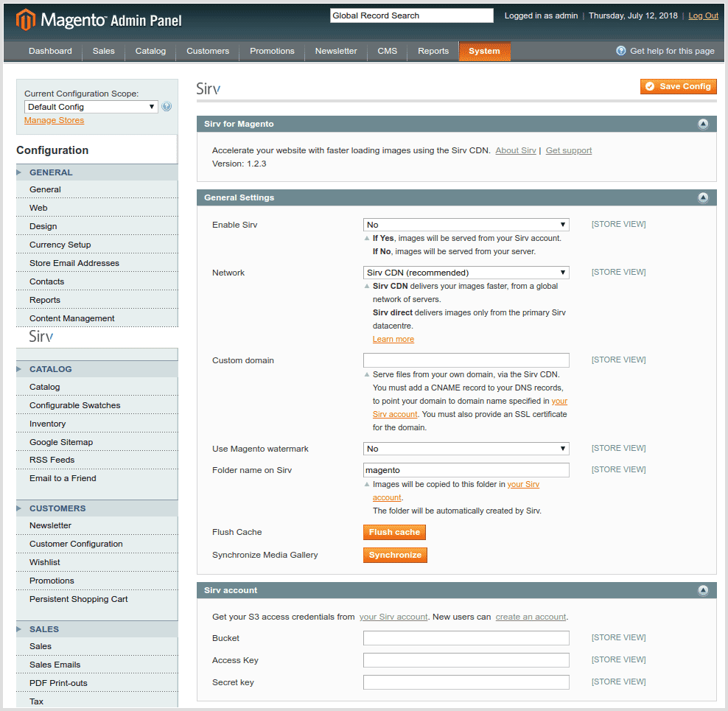
Task: Open the System menu
Action: click(484, 51)
